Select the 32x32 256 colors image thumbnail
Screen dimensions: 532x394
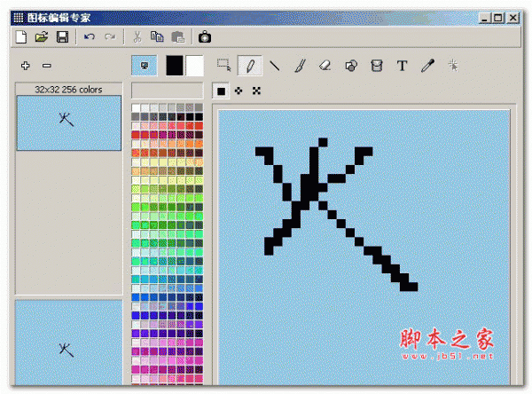tap(69, 123)
